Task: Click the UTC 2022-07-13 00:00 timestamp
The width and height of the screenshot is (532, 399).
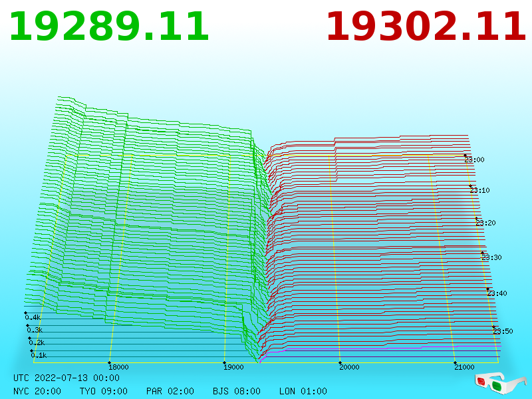Action: 66,378
